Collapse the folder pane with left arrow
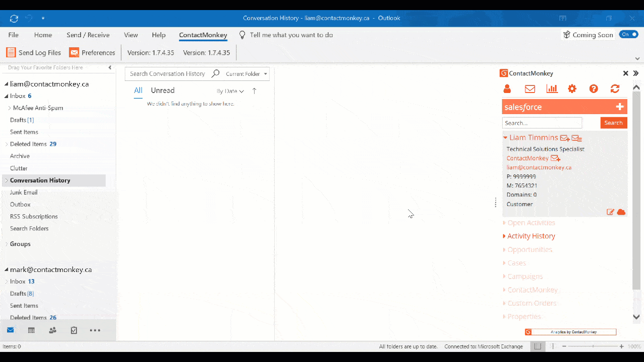Viewport: 644px width, 362px height. click(110, 67)
